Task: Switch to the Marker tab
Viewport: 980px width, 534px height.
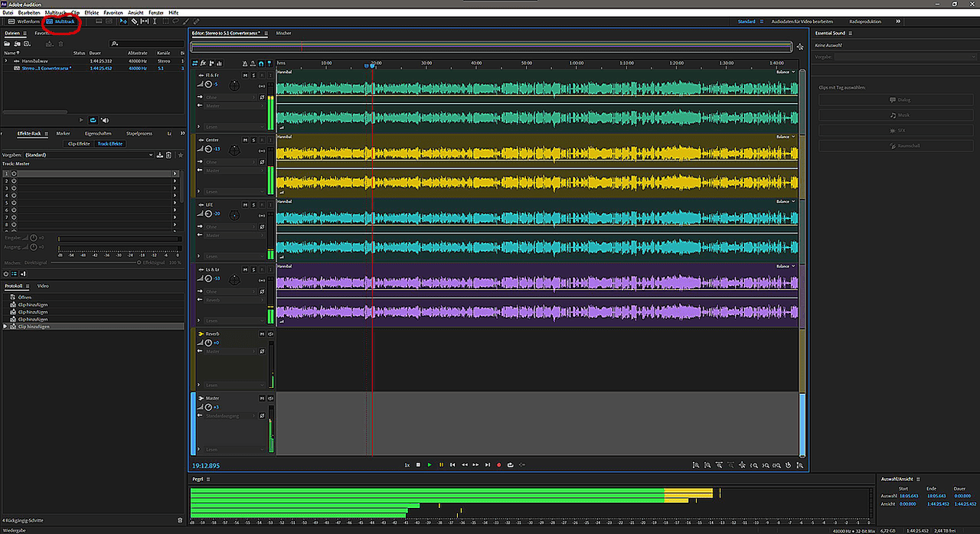Action: [63, 133]
